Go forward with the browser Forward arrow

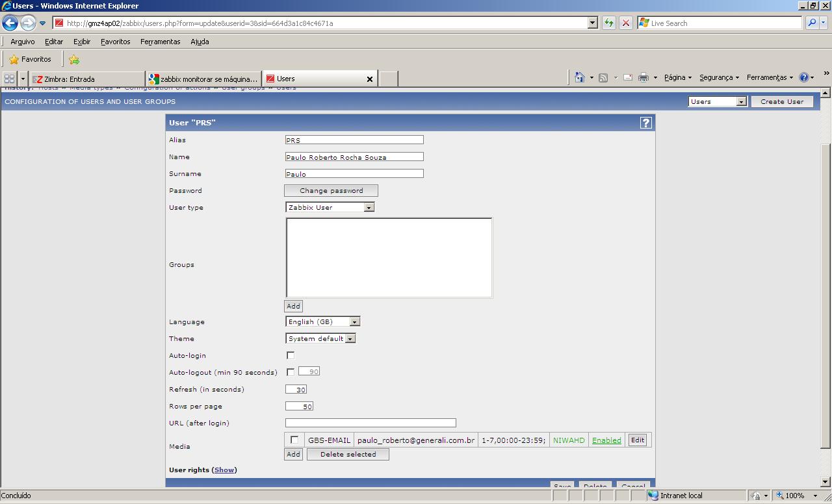pyautogui.click(x=28, y=23)
